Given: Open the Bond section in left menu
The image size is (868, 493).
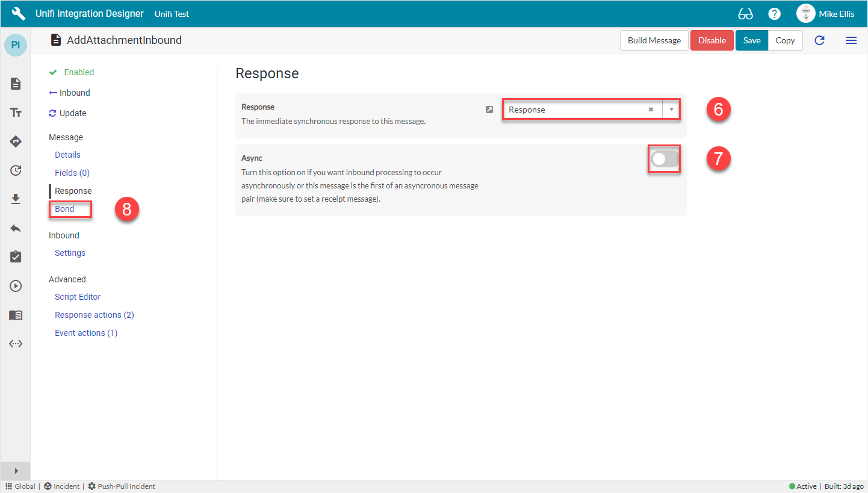Looking at the screenshot, I should click(x=64, y=209).
